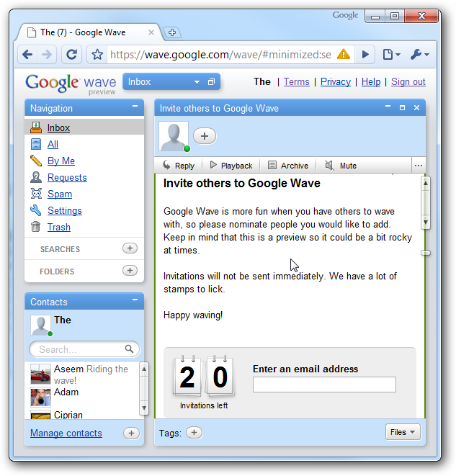Image resolution: width=456 pixels, height=476 pixels.
Task: Reload the page with refresh icon
Action: (71, 55)
